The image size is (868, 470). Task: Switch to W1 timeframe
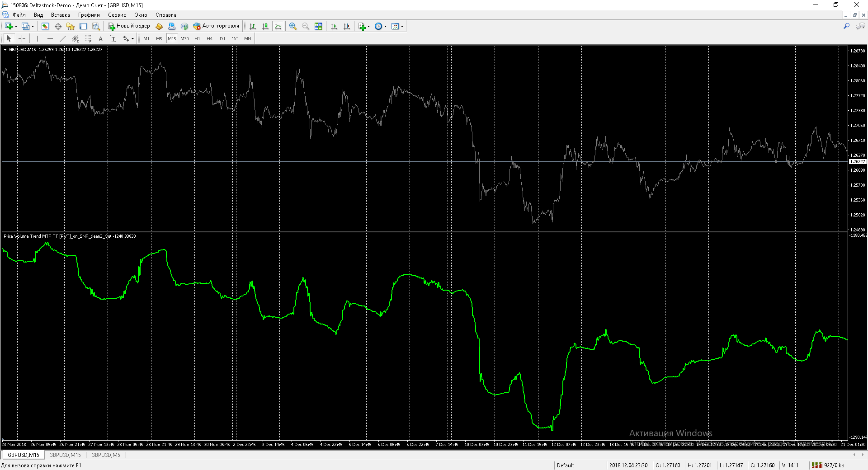[x=236, y=38]
